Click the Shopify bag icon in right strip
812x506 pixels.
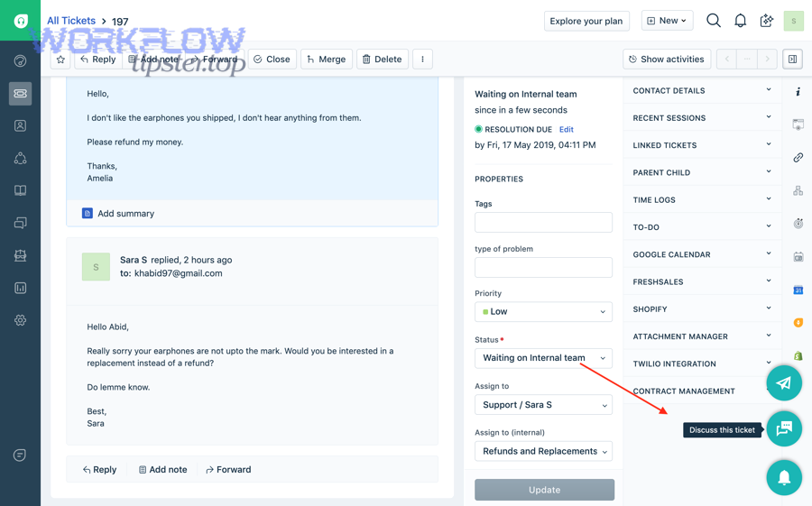(798, 355)
